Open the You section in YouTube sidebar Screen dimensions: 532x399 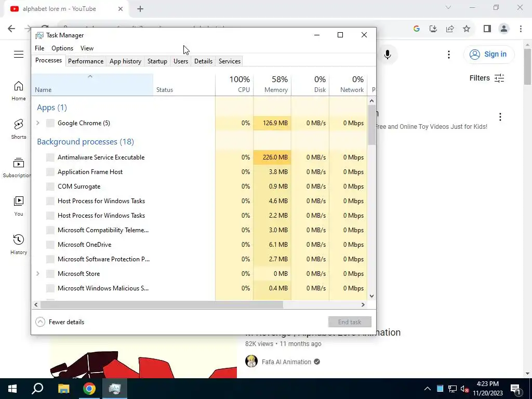point(19,206)
